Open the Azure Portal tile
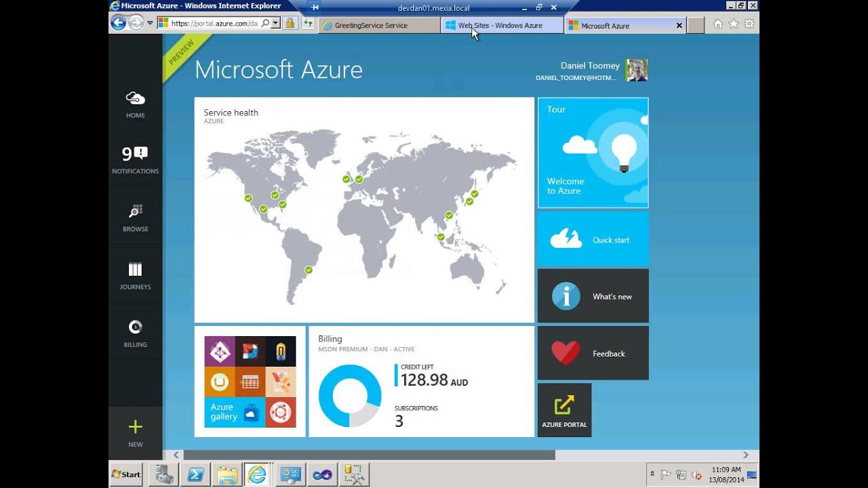This screenshot has height=488, width=868. point(564,410)
